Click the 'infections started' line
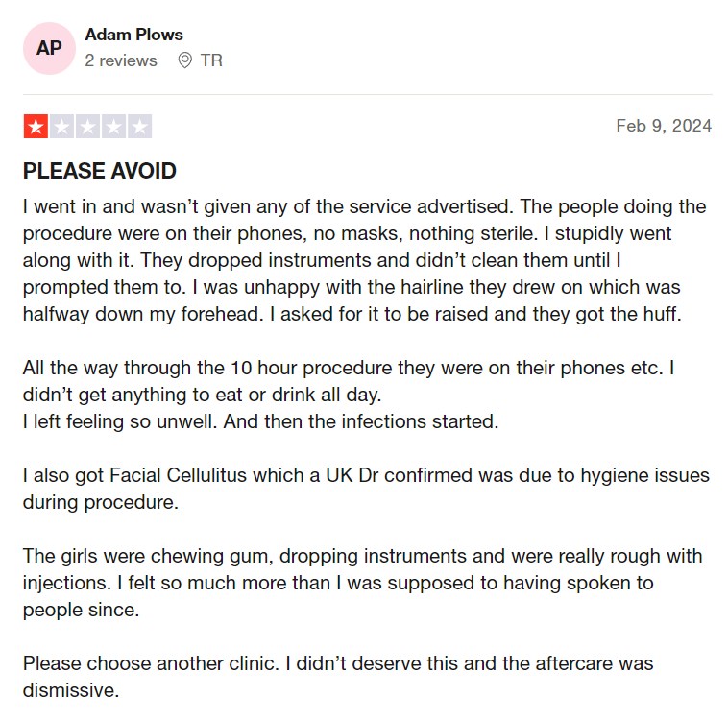Viewport: 728px width, 720px height. point(260,421)
